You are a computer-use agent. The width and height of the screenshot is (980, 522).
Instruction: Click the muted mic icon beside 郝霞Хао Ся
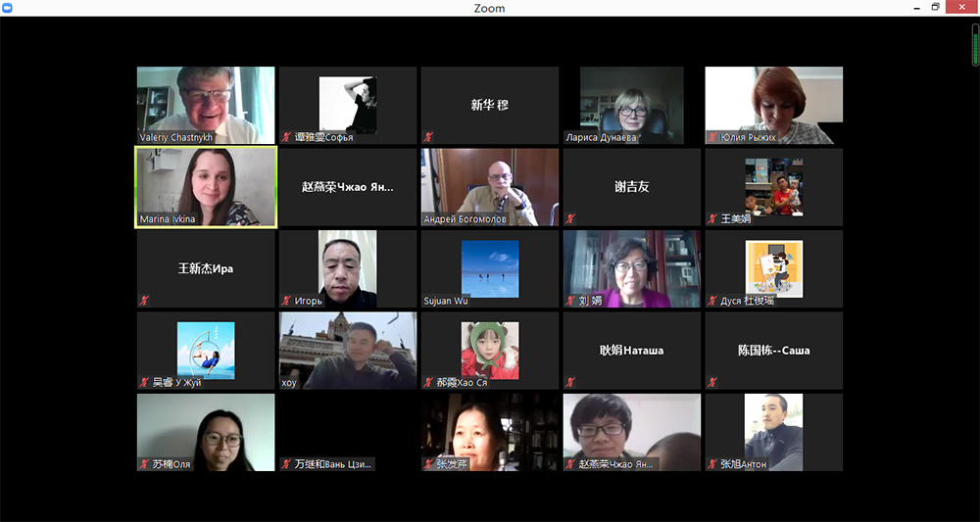(x=428, y=383)
